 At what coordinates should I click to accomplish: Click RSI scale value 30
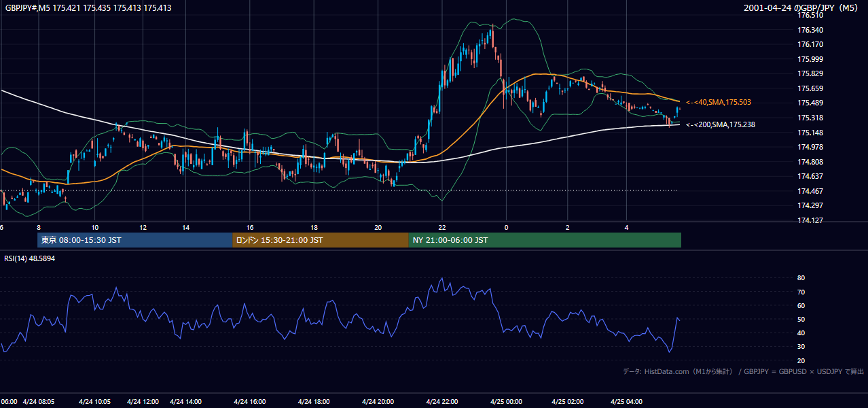click(x=801, y=347)
